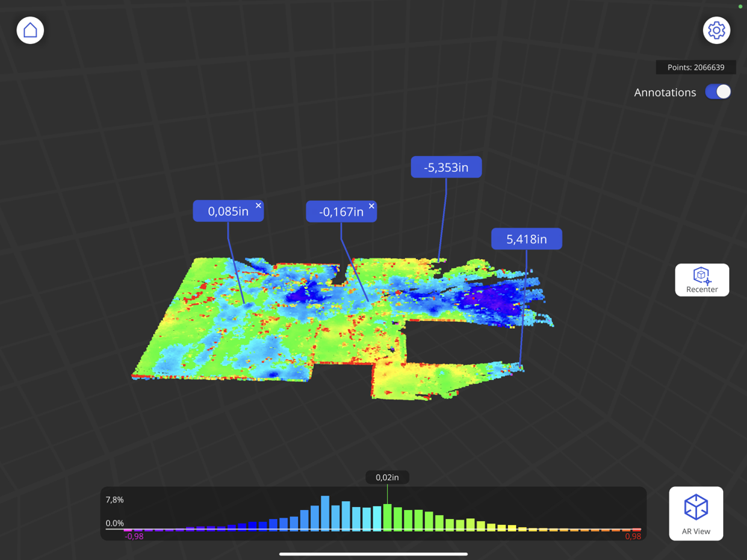Select the 0,02in histogram marker

tap(387, 477)
